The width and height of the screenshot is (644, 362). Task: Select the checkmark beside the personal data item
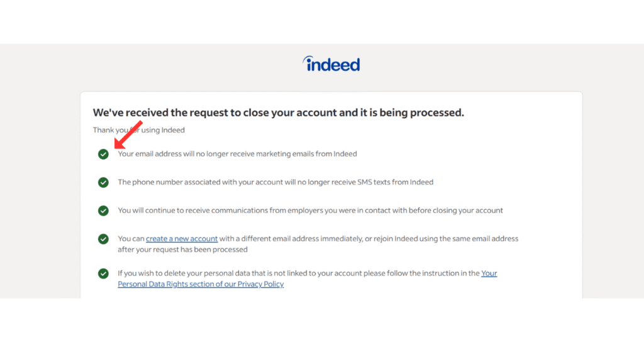point(103,273)
